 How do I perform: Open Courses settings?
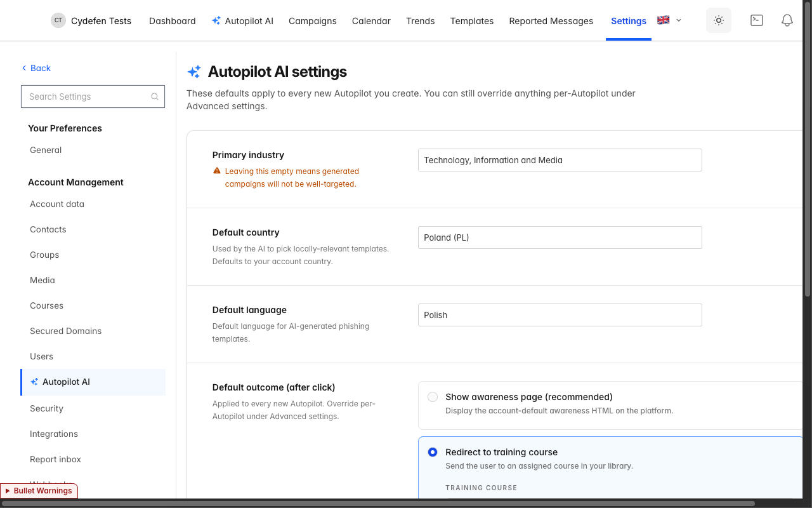46,305
